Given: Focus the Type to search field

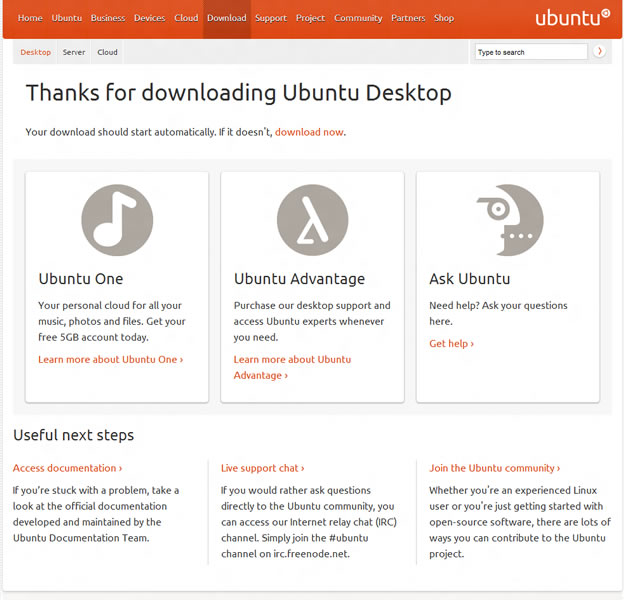Looking at the screenshot, I should pos(531,52).
